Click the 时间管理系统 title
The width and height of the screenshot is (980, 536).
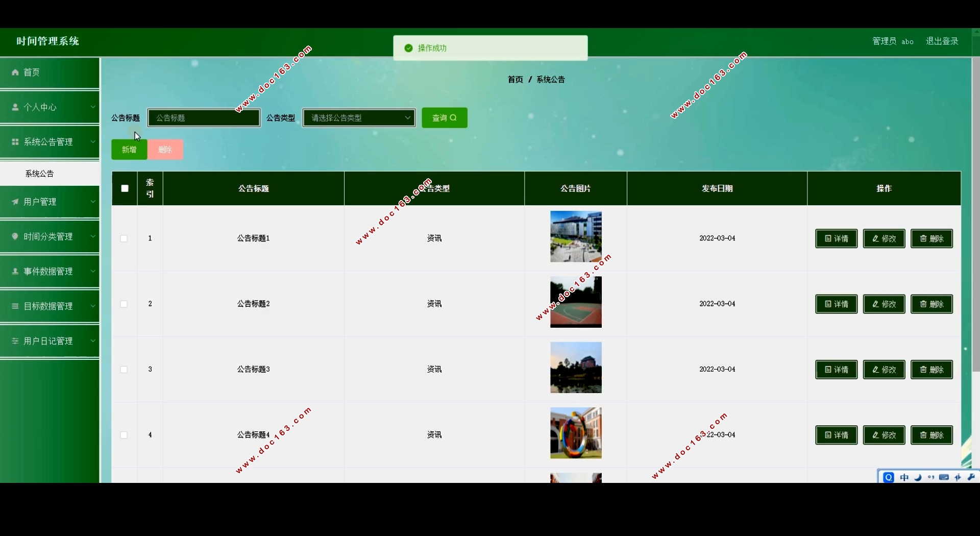47,41
